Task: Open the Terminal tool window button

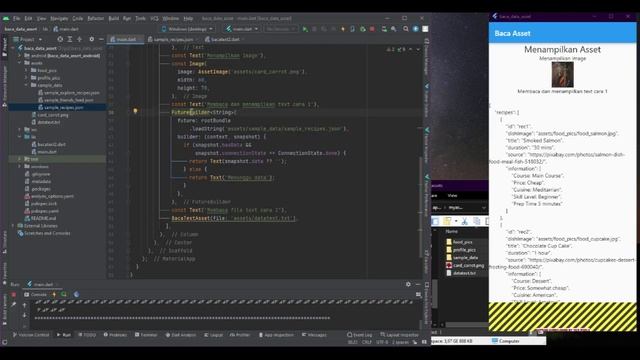Action: [146, 335]
